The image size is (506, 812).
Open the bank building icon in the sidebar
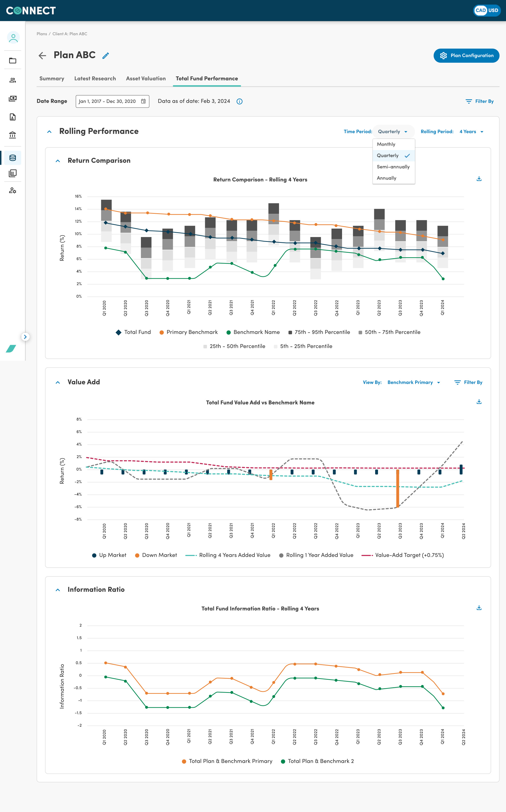point(13,135)
